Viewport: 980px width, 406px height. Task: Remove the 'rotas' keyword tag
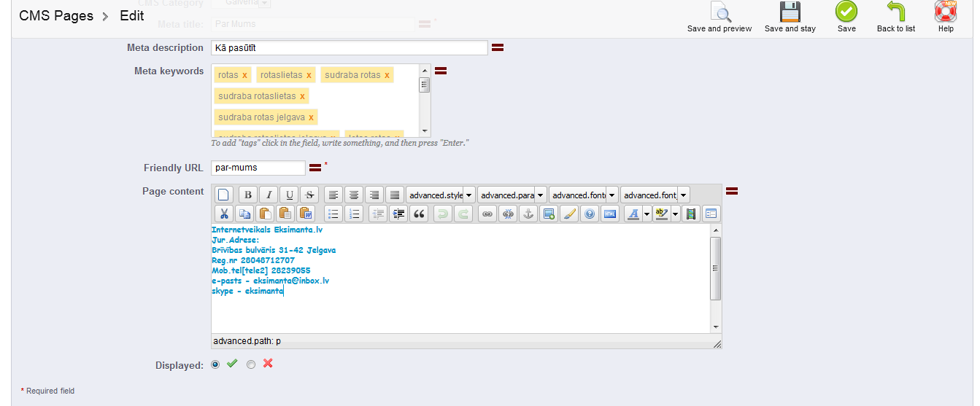click(244, 75)
